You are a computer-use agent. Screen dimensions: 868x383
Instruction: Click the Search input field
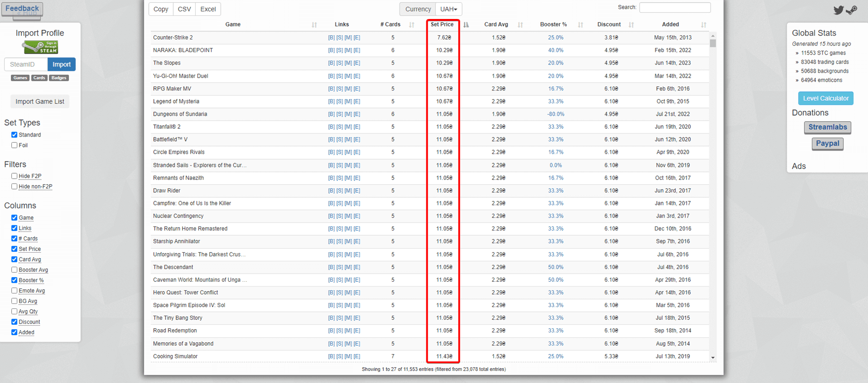coord(675,7)
